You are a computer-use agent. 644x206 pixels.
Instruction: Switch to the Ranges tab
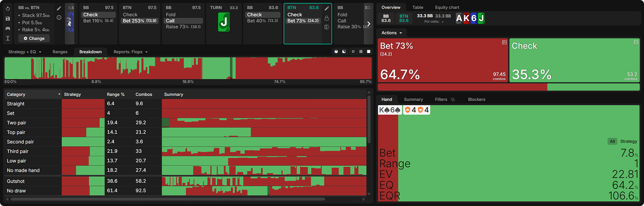click(60, 52)
